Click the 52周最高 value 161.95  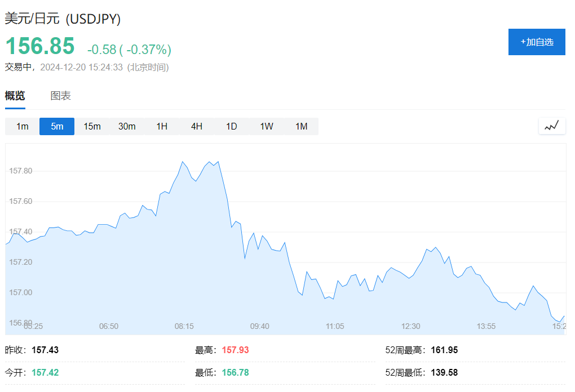pos(444,350)
